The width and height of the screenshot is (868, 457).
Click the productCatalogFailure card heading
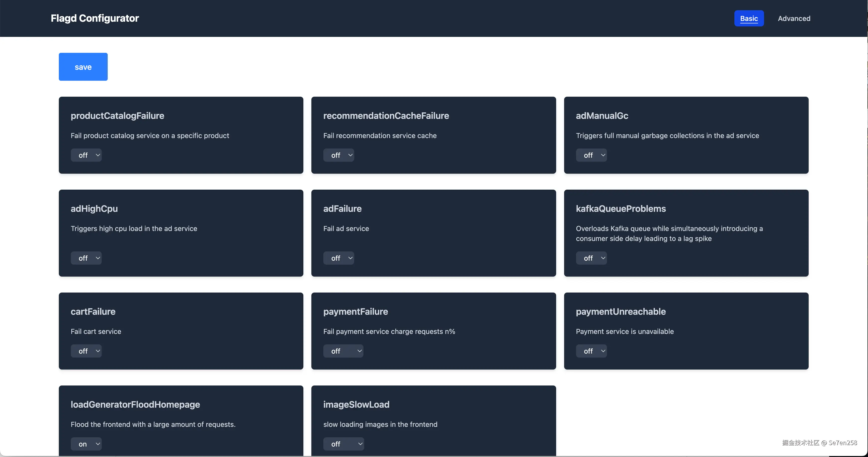coord(117,116)
